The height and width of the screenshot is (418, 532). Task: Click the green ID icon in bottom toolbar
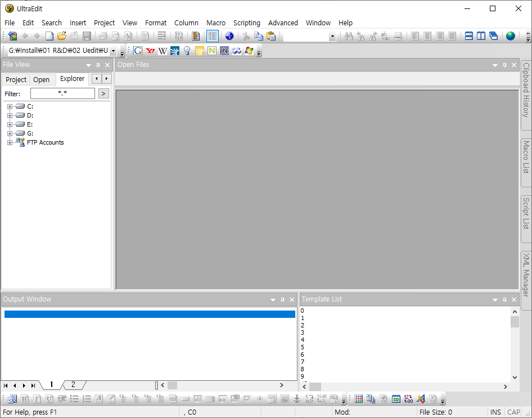coord(396,399)
